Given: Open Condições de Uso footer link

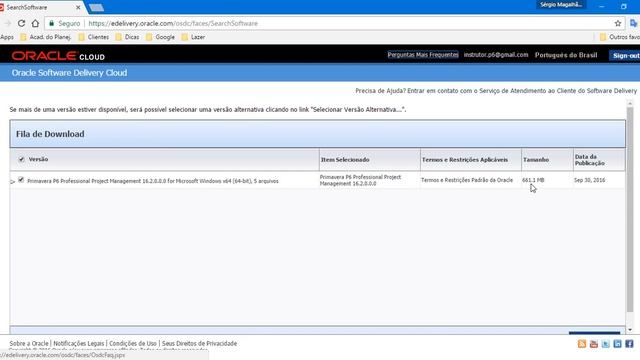Looking at the screenshot, I should (133, 344).
